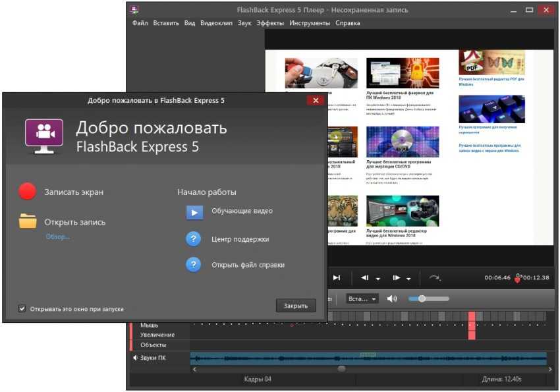Click the timeline horizontal scrollbar thumb
Screen dimensions: 560x392
point(341,369)
